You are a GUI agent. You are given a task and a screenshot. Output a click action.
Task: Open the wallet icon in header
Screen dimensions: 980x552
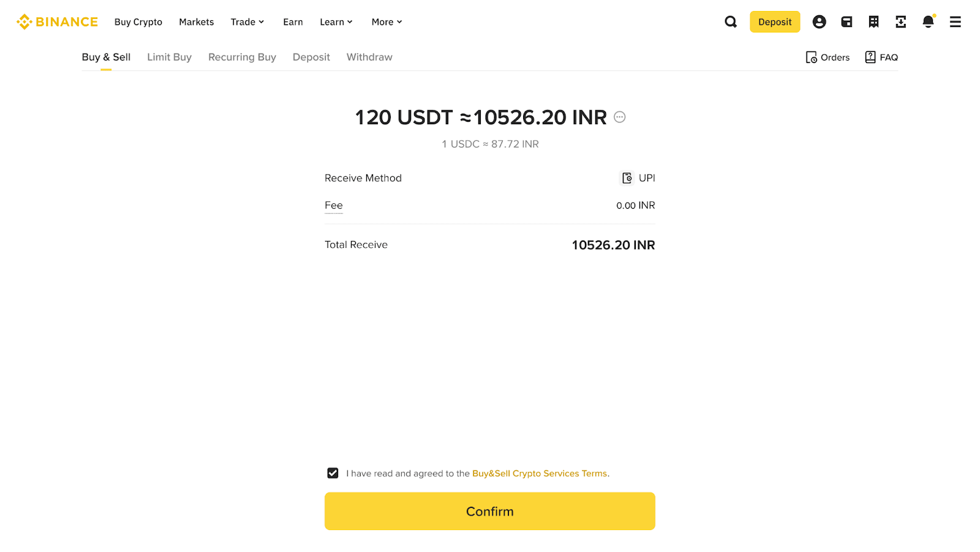point(846,22)
